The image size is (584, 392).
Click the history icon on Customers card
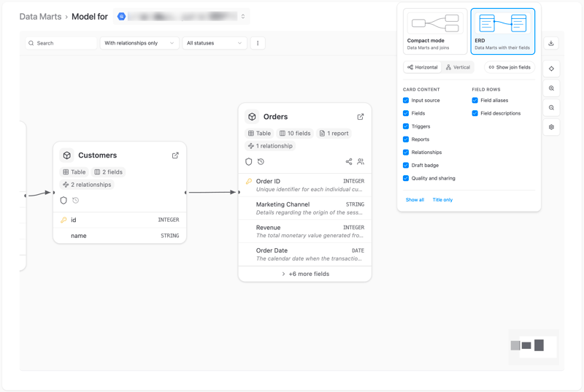click(x=76, y=200)
